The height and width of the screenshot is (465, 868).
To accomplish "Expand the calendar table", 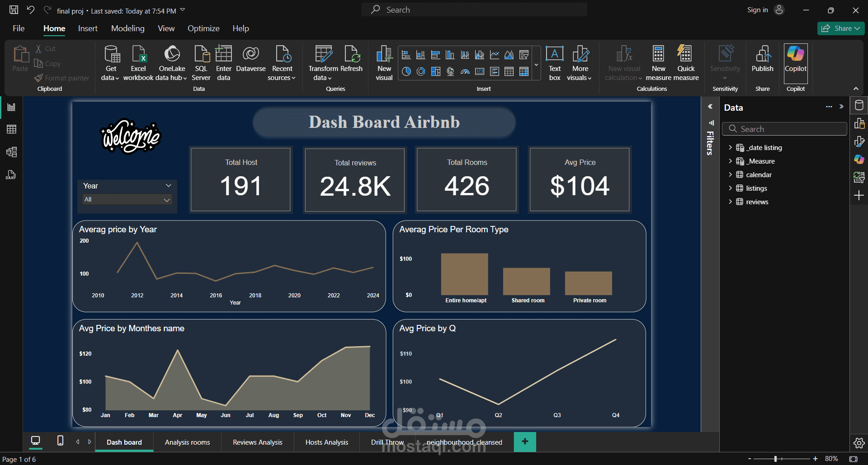I will tap(730, 174).
